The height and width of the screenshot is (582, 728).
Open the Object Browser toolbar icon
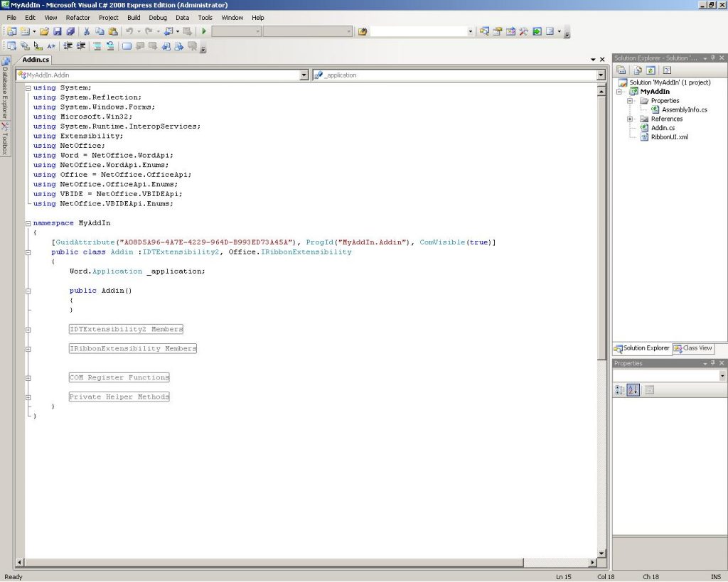510,31
